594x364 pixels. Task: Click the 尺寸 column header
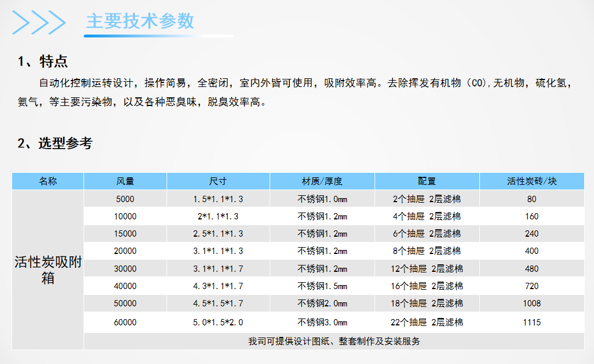(218, 181)
